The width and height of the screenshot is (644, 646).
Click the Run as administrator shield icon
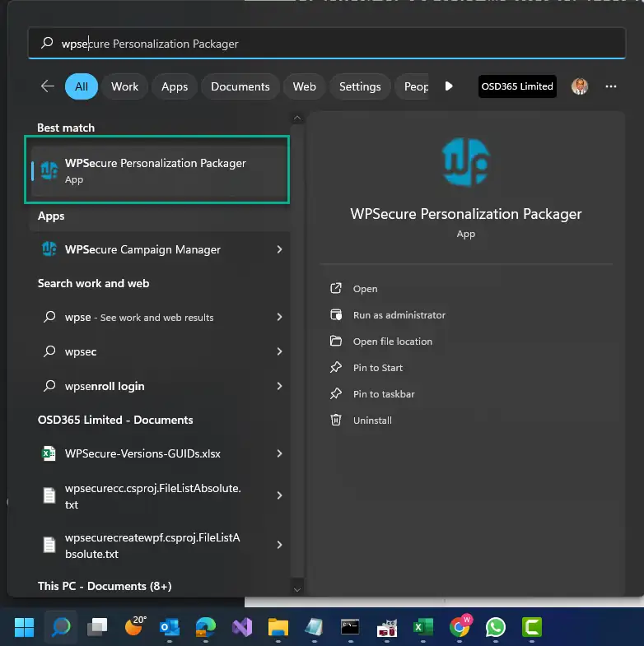336,314
